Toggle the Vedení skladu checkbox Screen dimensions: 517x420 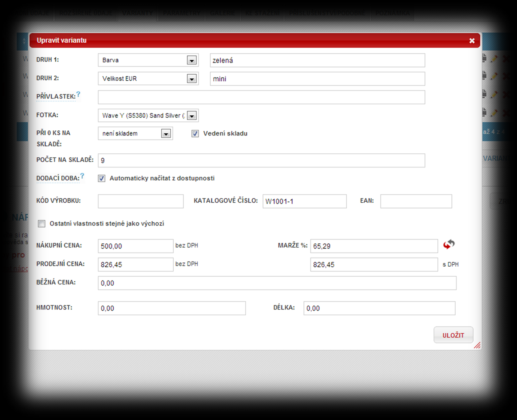(195, 134)
